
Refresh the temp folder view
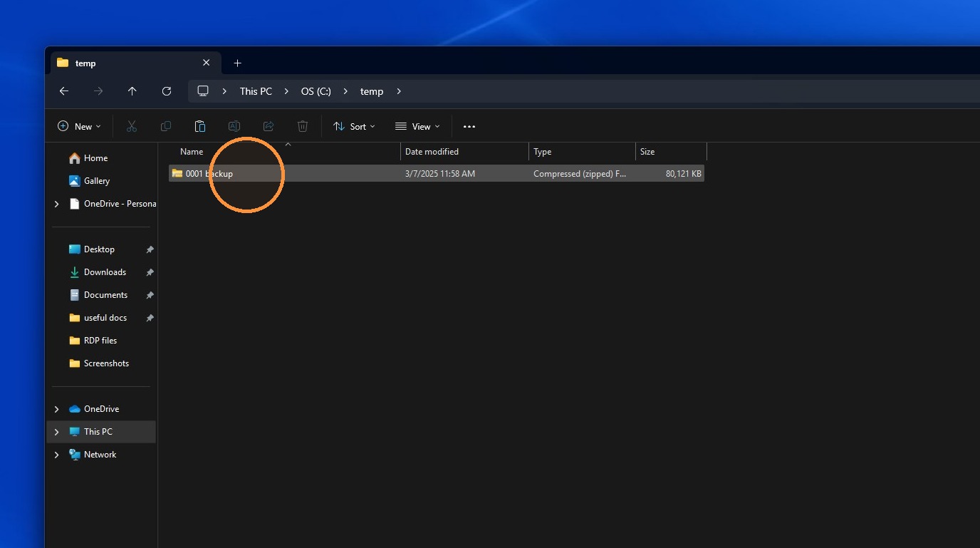(x=167, y=91)
